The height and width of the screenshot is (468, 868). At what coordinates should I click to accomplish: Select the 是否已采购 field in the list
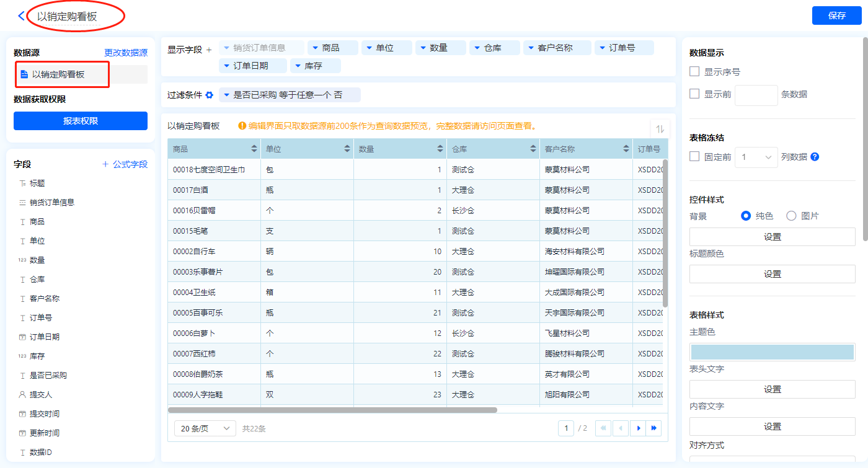[x=48, y=375]
